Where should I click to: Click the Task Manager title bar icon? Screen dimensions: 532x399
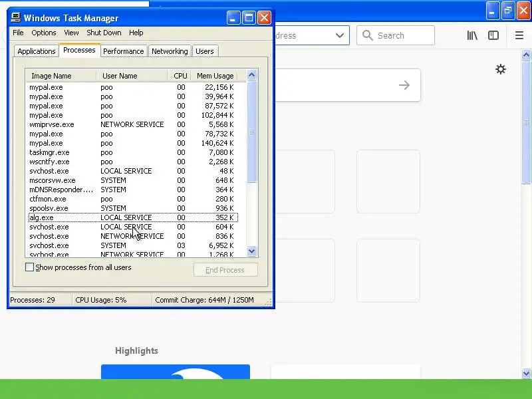tap(15, 17)
